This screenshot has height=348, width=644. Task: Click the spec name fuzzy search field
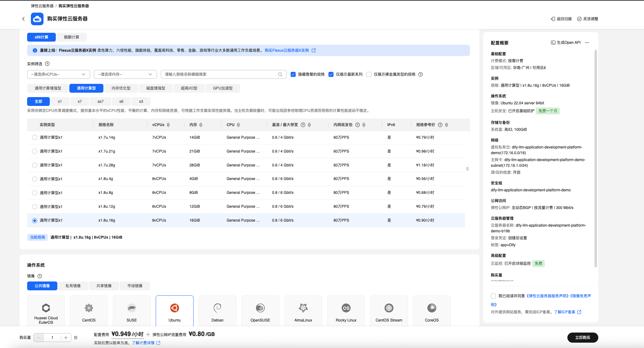pos(219,74)
